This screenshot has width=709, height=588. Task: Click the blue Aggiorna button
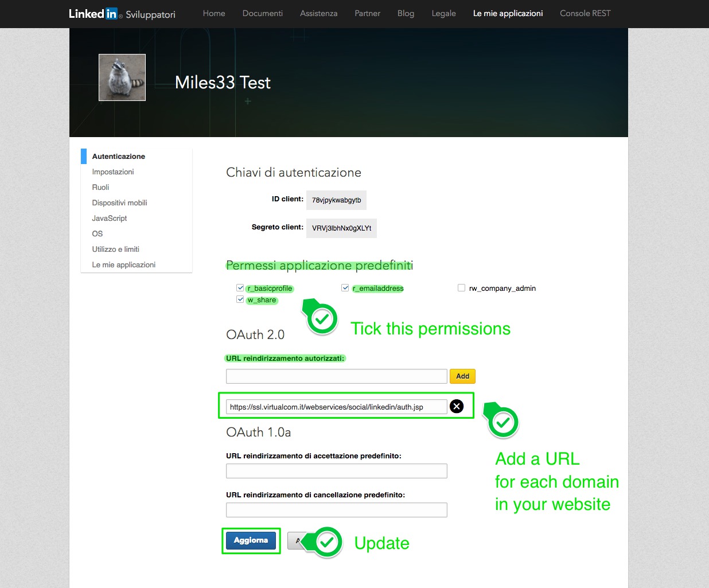pos(251,540)
